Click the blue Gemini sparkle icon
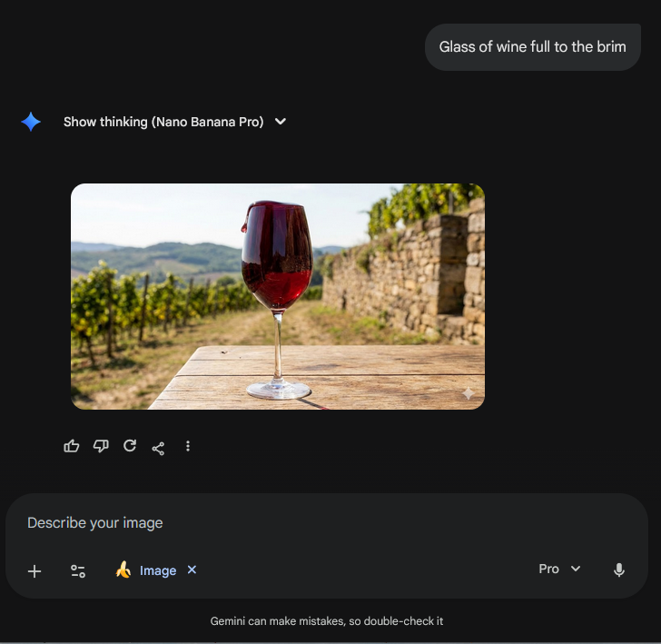This screenshot has width=661, height=644. pyautogui.click(x=31, y=122)
